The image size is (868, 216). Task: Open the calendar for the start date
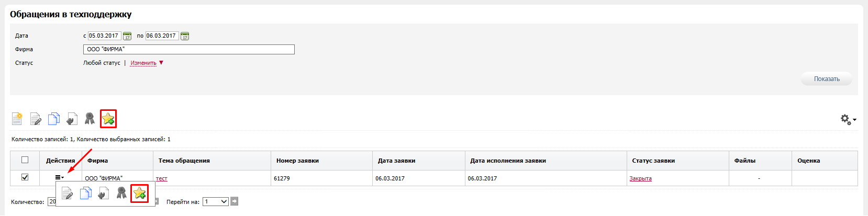127,36
